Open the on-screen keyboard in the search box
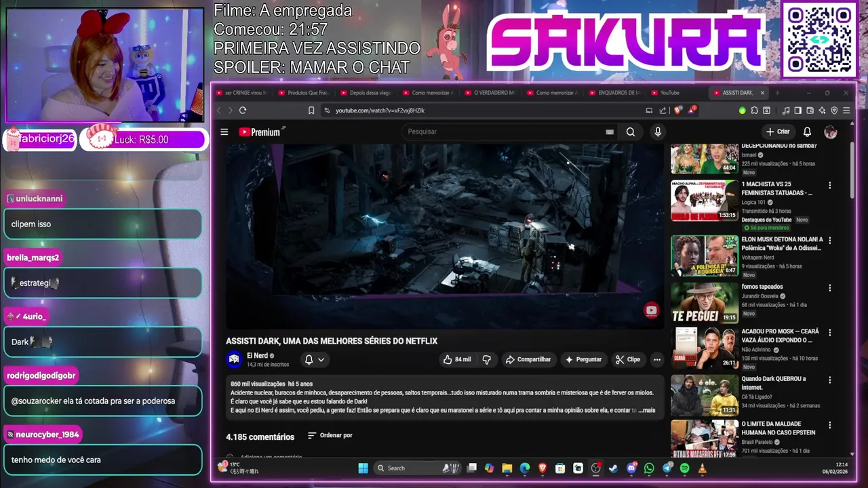868x488 pixels. (x=610, y=132)
